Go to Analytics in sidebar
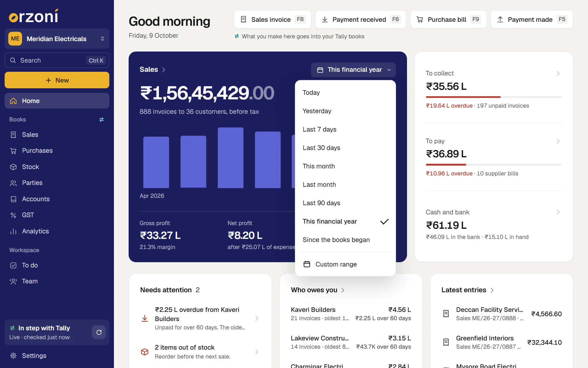The width and height of the screenshot is (588, 368). pyautogui.click(x=57, y=231)
